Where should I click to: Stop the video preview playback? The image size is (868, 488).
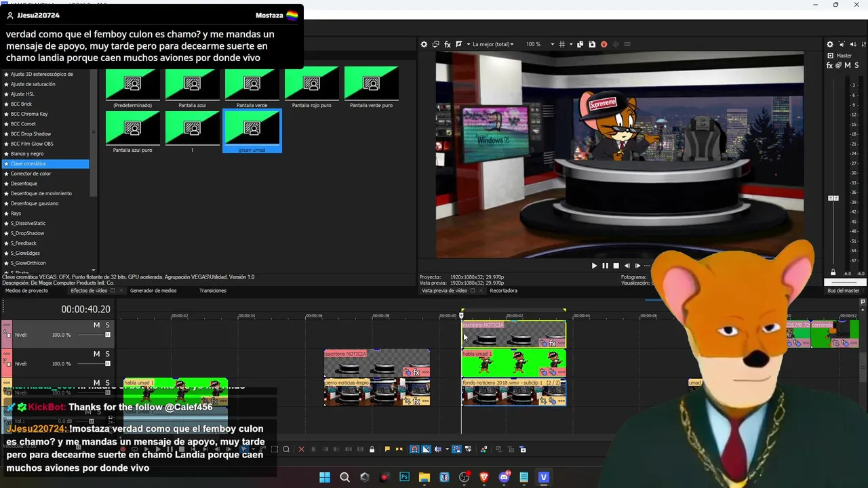point(616,266)
